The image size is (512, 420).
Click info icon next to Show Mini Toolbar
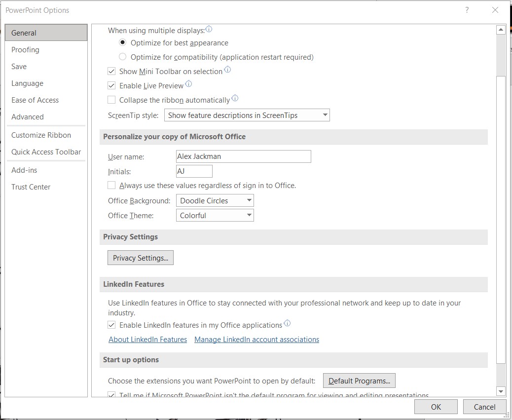[227, 70]
